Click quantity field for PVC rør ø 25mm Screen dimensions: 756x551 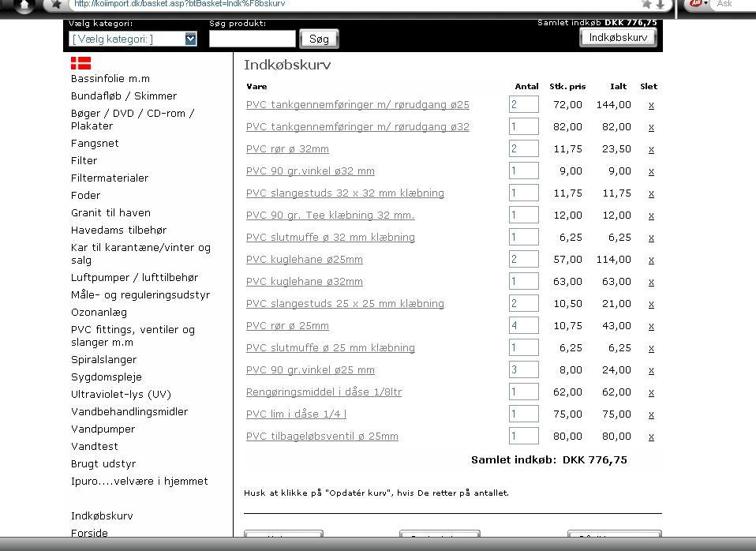click(x=523, y=325)
